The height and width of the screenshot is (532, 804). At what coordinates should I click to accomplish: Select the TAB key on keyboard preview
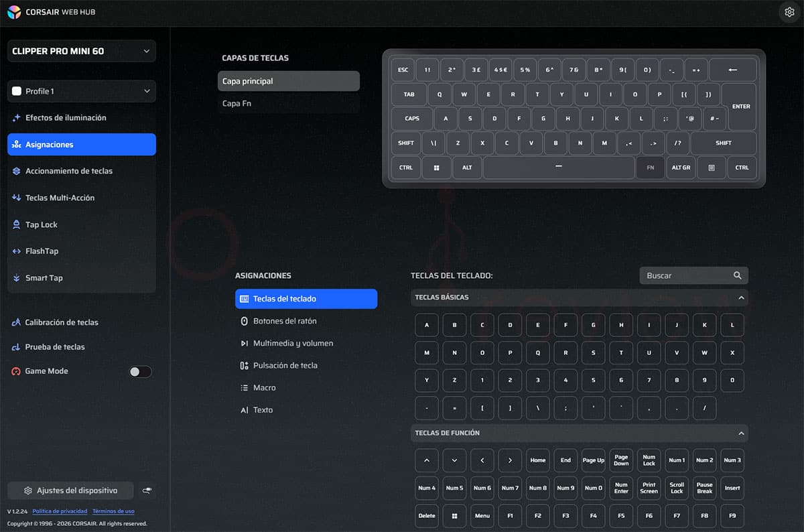pyautogui.click(x=409, y=94)
